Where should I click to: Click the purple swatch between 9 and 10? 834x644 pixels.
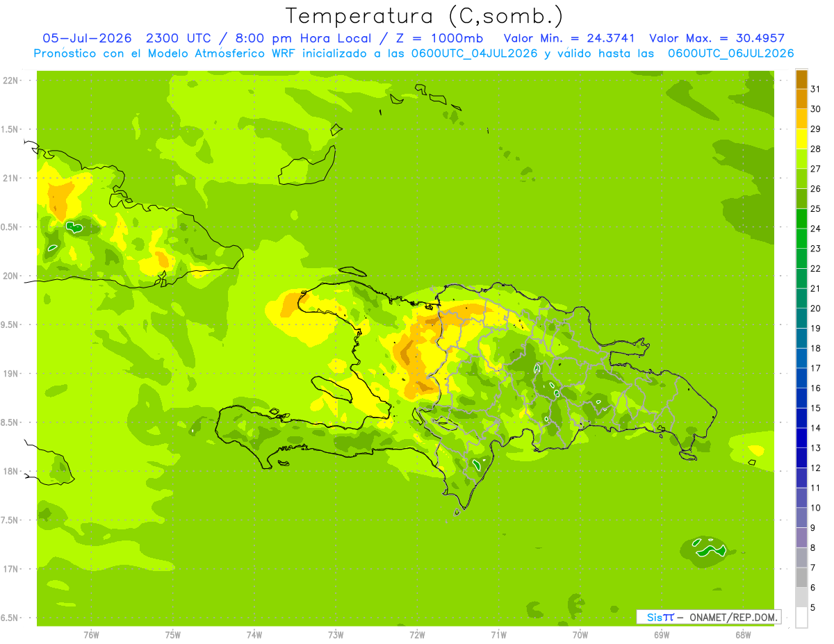[801, 517]
